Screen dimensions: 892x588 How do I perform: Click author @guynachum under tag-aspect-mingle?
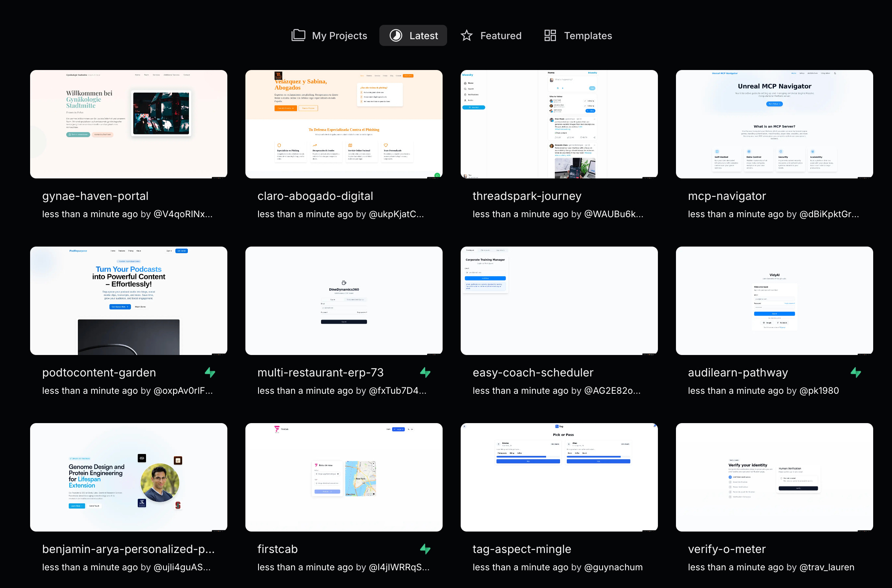click(613, 567)
